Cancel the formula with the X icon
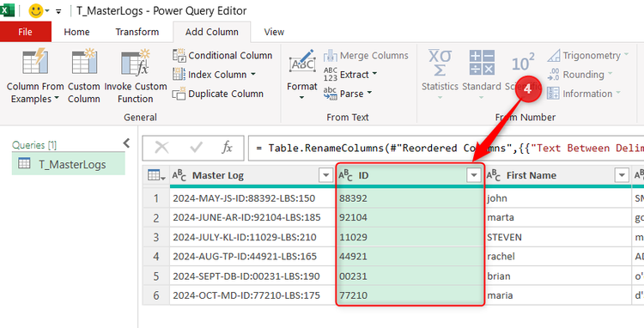The height and width of the screenshot is (328, 644). click(x=161, y=148)
